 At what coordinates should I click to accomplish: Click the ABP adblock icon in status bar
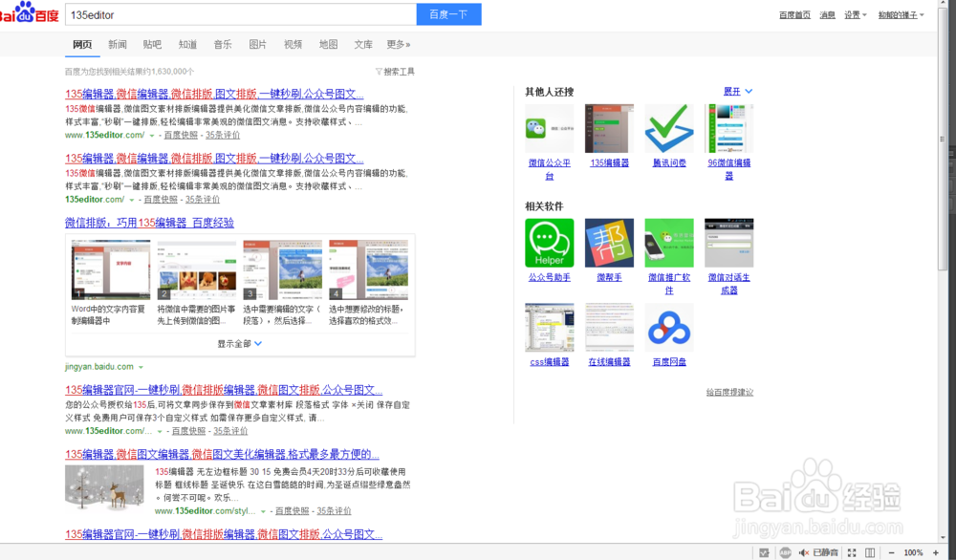785,552
